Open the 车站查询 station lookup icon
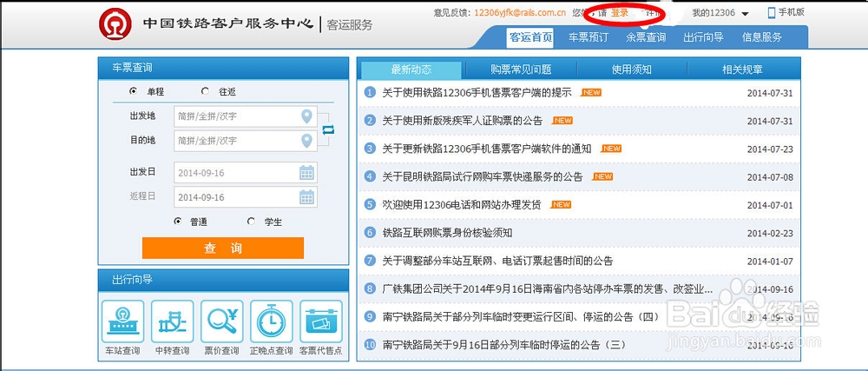 pyautogui.click(x=123, y=321)
